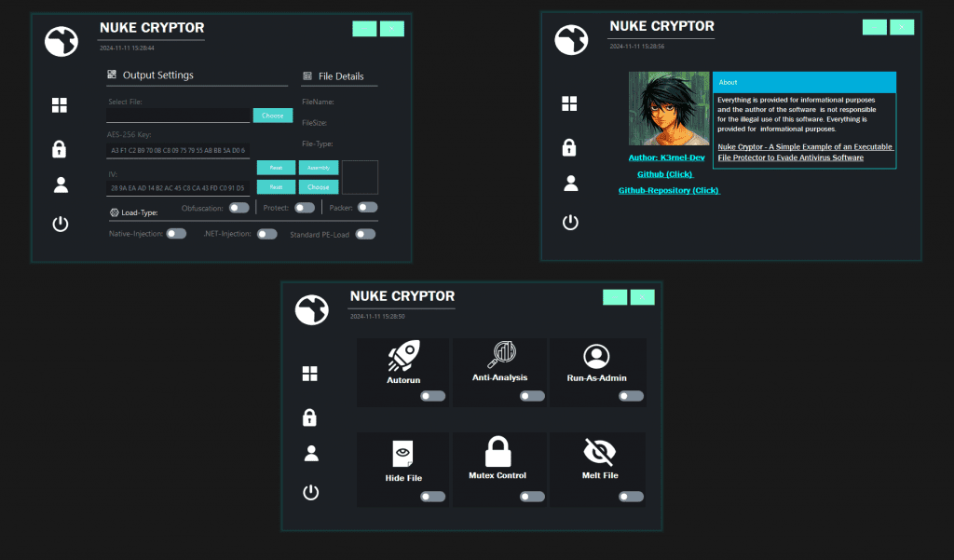
Task: Click the padlock sidebar icon in the About window
Action: point(569,146)
